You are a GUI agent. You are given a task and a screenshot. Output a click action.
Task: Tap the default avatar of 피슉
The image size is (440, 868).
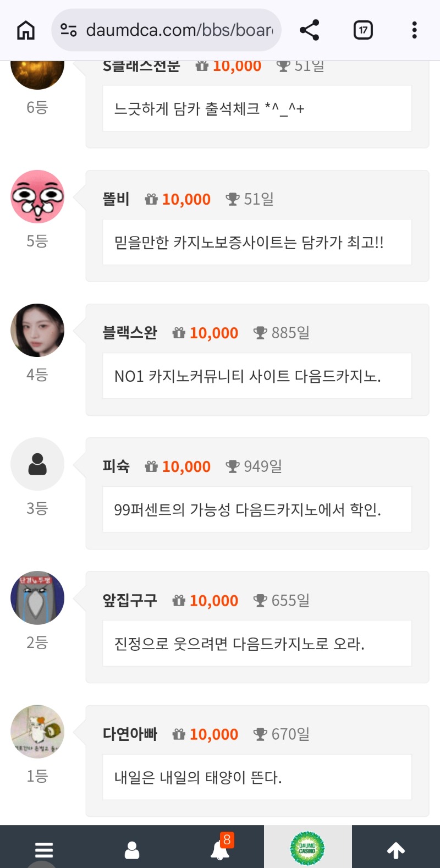pyautogui.click(x=37, y=464)
